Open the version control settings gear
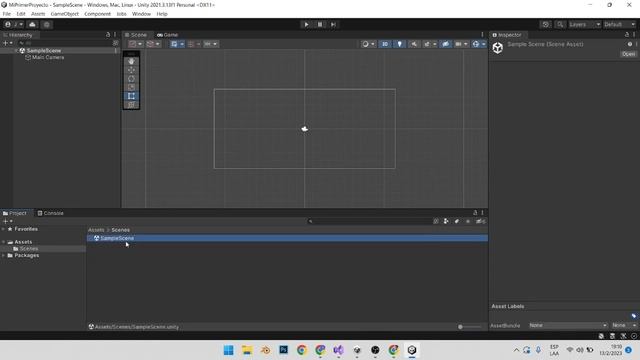The width and height of the screenshot is (640, 360). tap(47, 24)
